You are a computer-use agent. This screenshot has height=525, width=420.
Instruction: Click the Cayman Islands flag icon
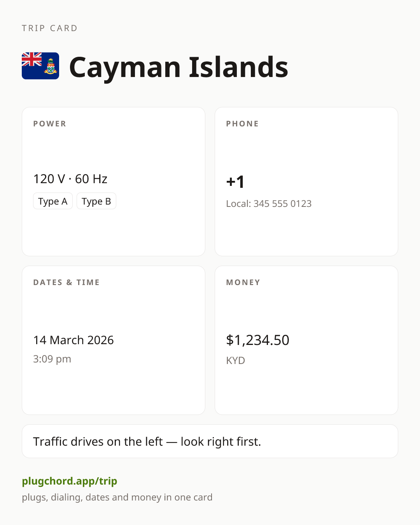pos(40,66)
